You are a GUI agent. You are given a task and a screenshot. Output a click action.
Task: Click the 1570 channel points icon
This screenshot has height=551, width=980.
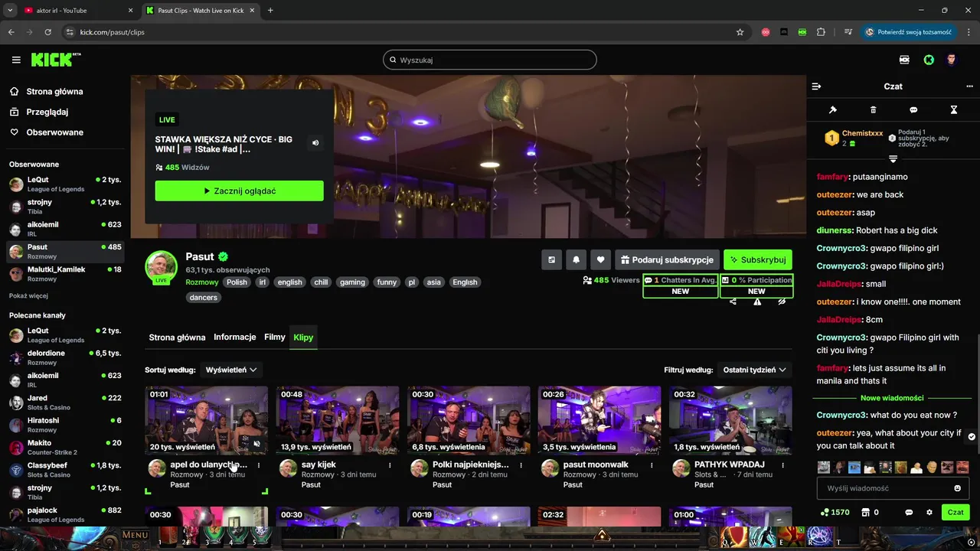(825, 513)
